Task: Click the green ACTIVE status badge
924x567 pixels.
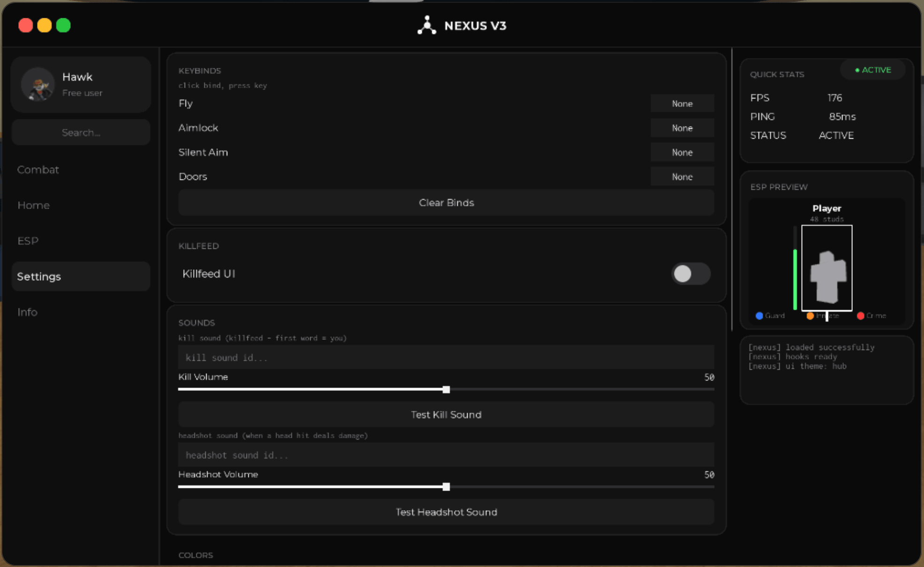Action: [x=872, y=70]
